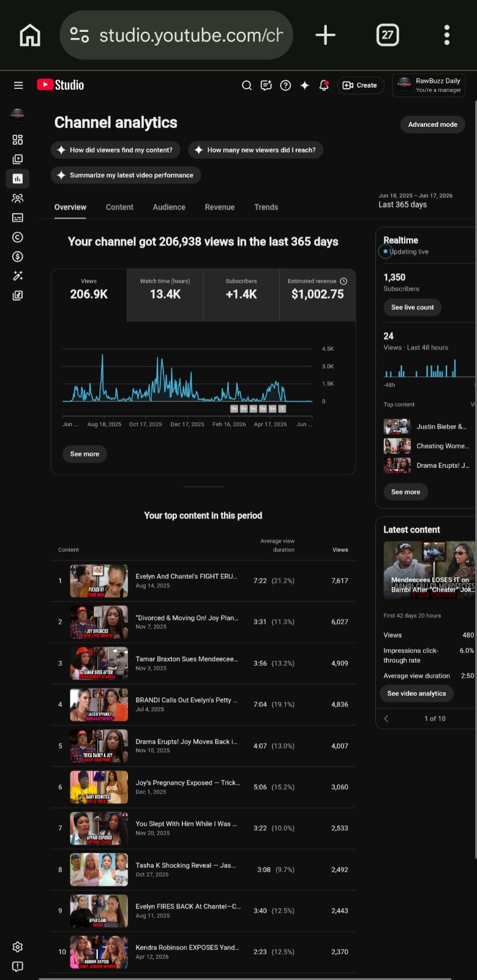Open the comments feedback icon in header
The height and width of the screenshot is (980, 477).
coord(266,85)
